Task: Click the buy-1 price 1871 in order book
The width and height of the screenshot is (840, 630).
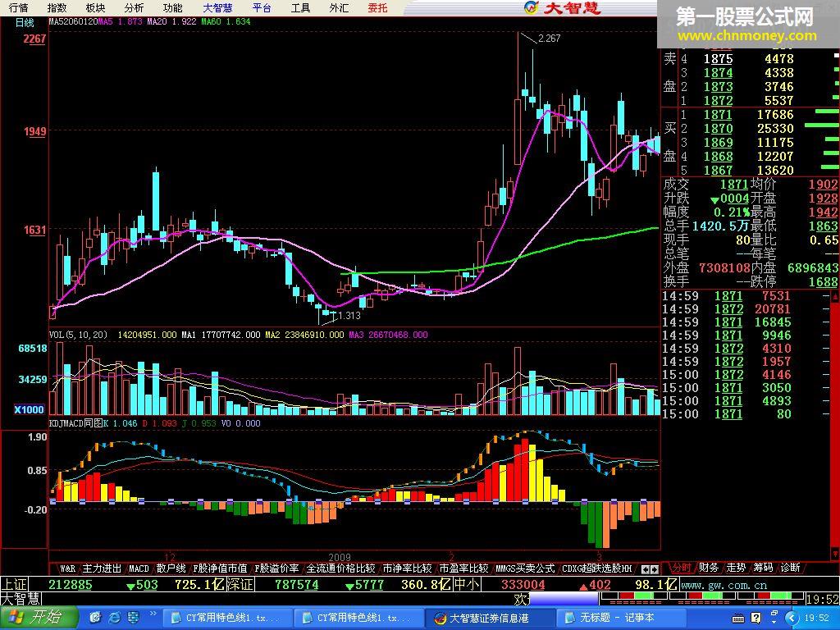Action: pyautogui.click(x=718, y=114)
